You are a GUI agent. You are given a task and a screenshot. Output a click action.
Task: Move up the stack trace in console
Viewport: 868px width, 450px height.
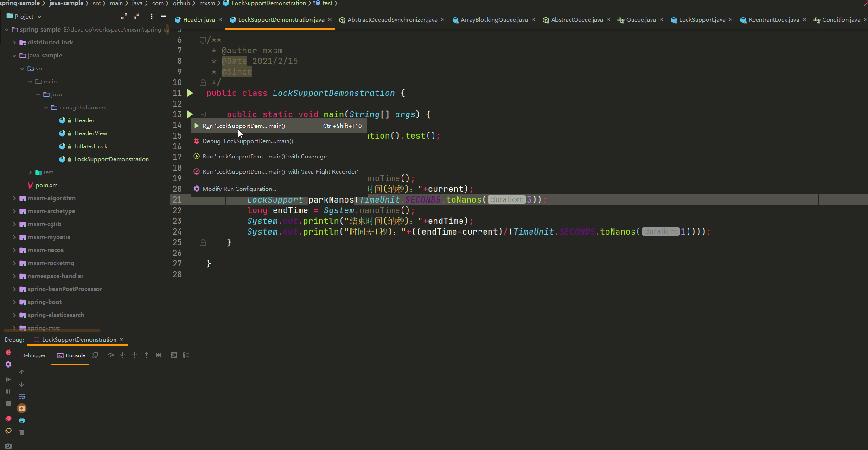click(22, 372)
